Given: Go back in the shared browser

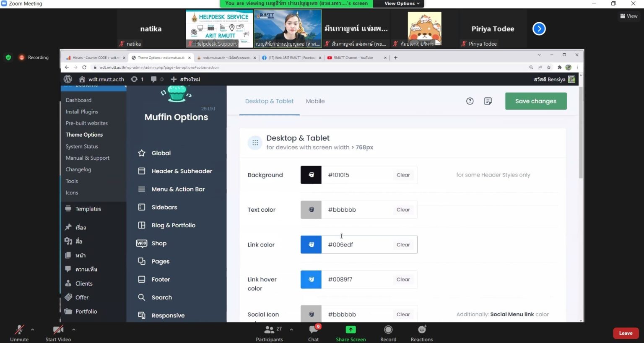Looking at the screenshot, I should [67, 67].
